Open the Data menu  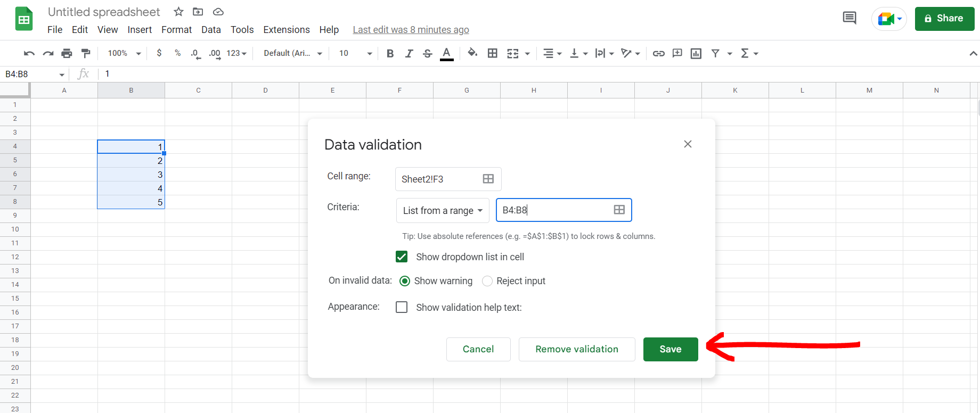point(211,30)
